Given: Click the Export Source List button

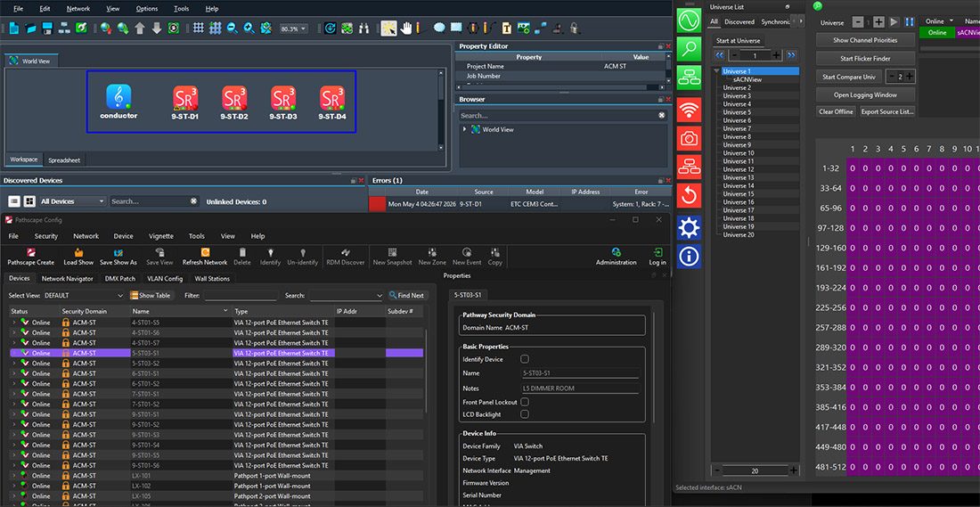Looking at the screenshot, I should tap(886, 112).
